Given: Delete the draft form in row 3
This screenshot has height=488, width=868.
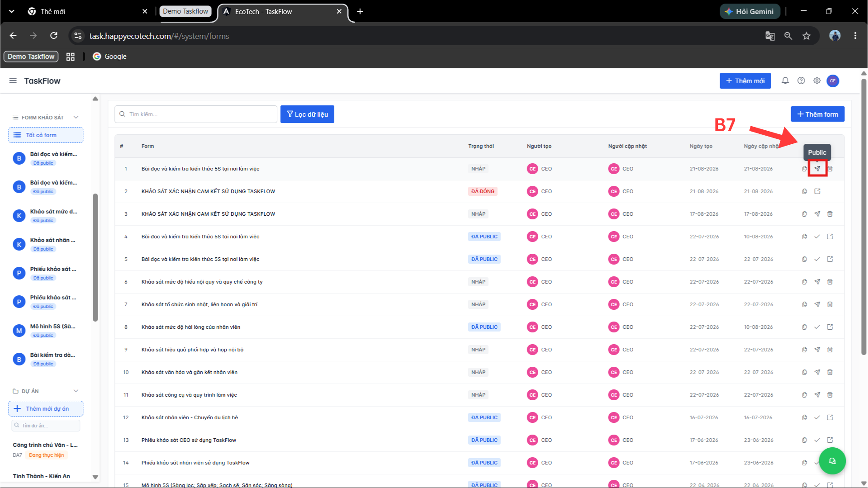Looking at the screenshot, I should [x=830, y=214].
